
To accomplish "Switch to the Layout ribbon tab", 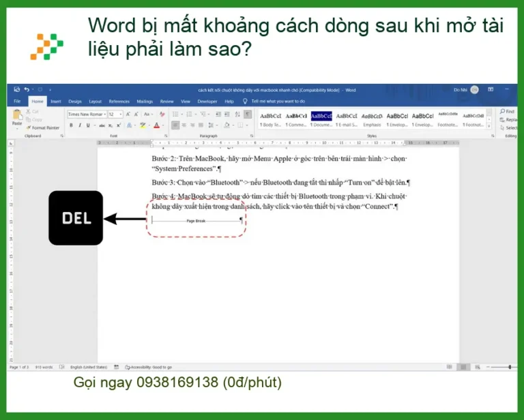I will pos(96,102).
